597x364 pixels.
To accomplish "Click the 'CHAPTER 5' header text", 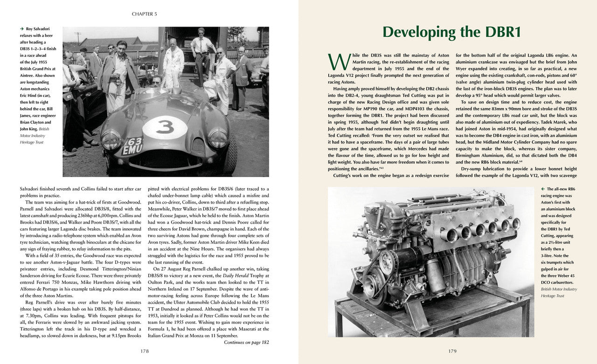I will coord(145,14).
